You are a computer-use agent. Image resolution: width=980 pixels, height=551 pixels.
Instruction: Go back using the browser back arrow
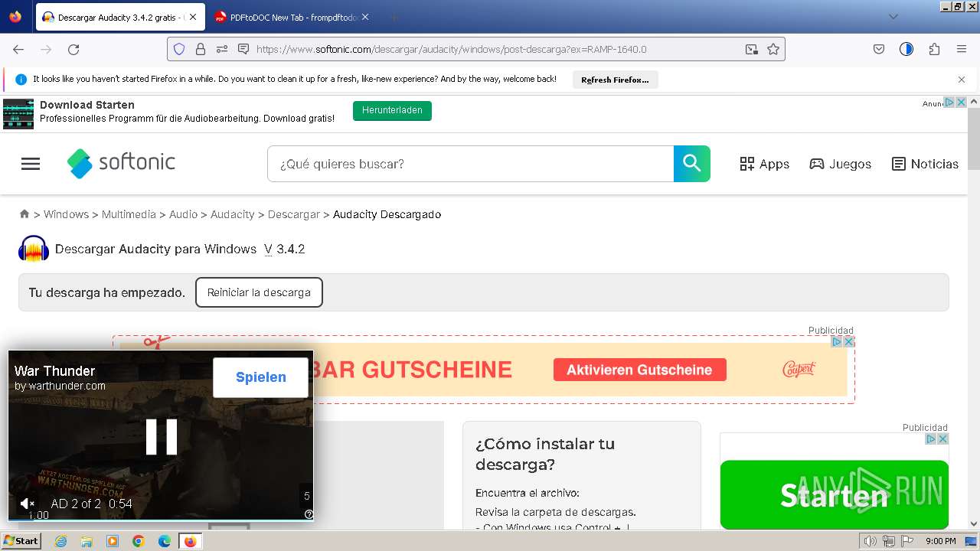tap(18, 49)
